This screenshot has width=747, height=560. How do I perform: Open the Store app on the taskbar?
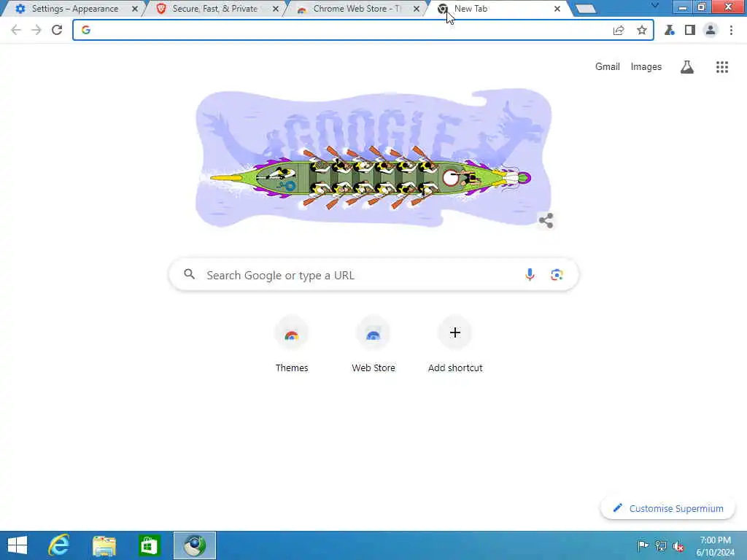(149, 545)
